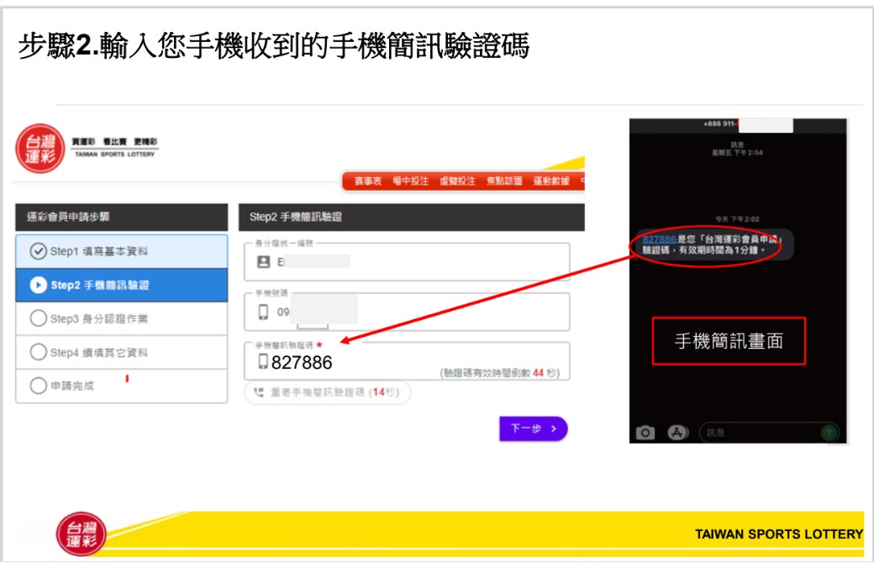Click the 下一步 next button
874x588 pixels.
pyautogui.click(x=534, y=428)
